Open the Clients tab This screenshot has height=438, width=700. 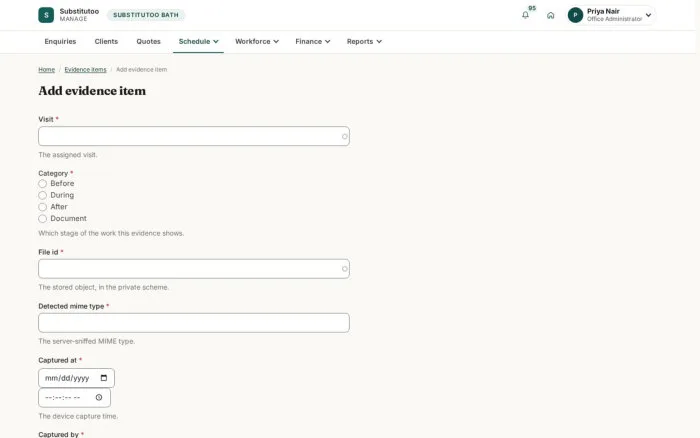coord(106,41)
